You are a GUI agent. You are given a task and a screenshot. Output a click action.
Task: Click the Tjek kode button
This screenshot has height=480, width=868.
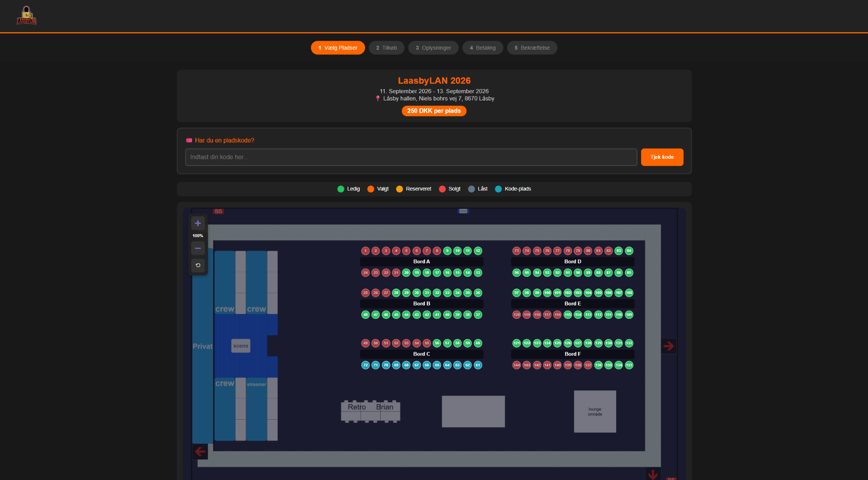[x=662, y=157]
